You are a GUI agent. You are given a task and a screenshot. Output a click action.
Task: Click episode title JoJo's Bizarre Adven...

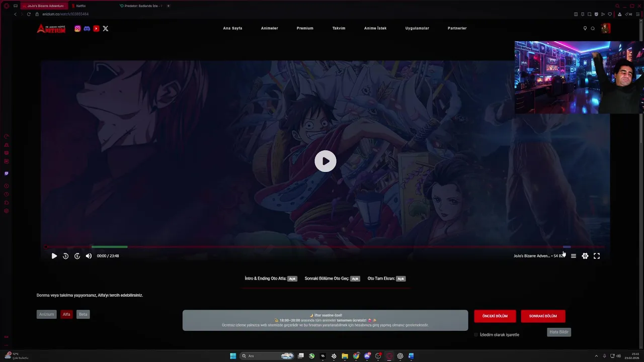[x=532, y=256]
